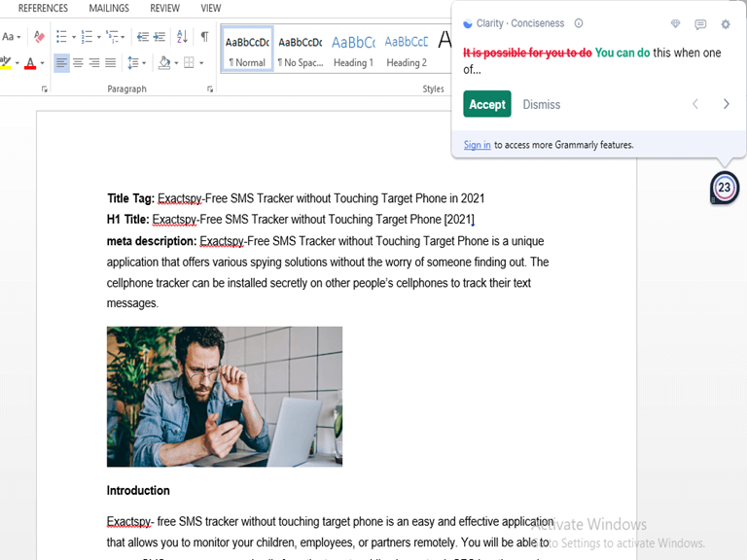747x560 pixels.
Task: Apply the No Spacing style
Action: [x=301, y=50]
